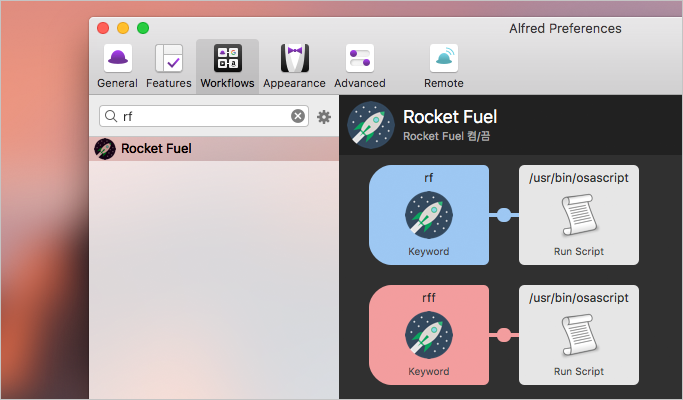Click the blue connector node for rf
Viewport: 683px width, 400px height.
(x=504, y=215)
